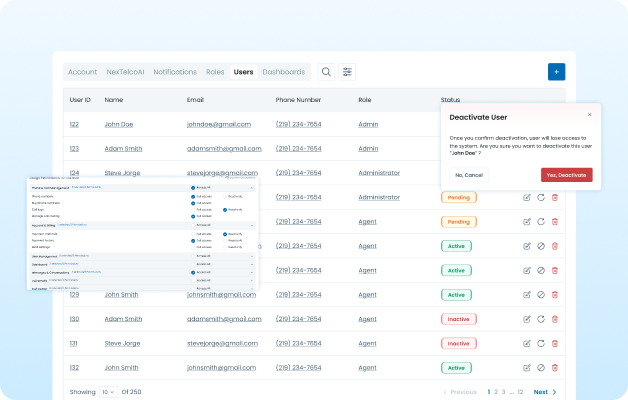Click the edit icon in user 131's row
Image resolution: width=628 pixels, height=400 pixels.
527,343
